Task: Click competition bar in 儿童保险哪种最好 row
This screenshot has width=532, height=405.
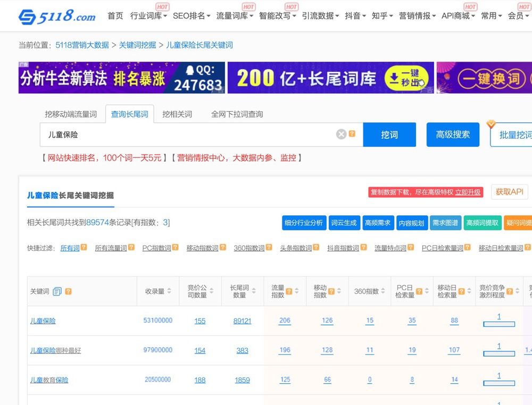Action: click(499, 354)
